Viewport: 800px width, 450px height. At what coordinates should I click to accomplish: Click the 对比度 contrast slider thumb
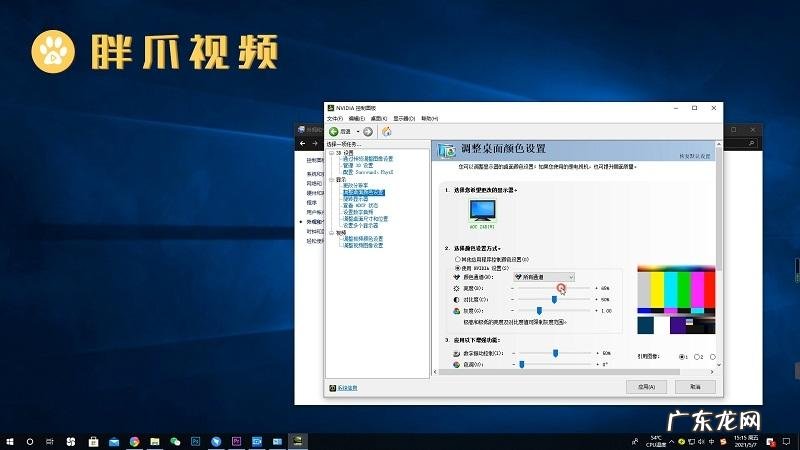555,299
